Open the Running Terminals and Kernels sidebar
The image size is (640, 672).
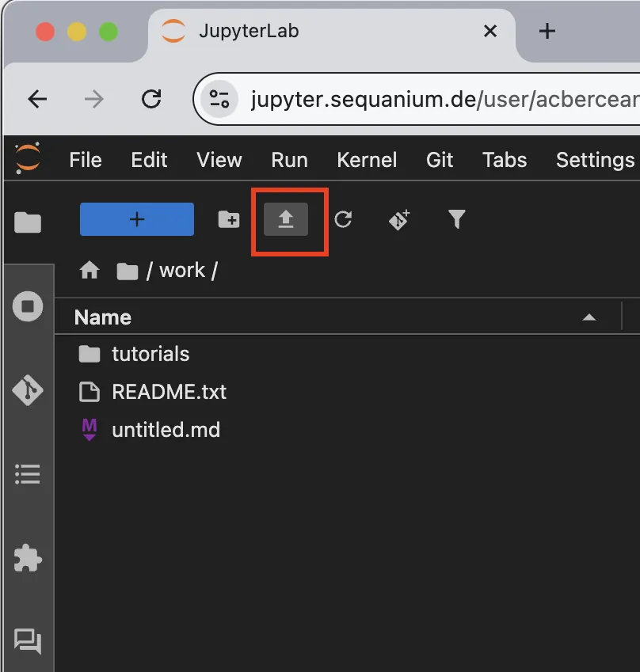28,306
